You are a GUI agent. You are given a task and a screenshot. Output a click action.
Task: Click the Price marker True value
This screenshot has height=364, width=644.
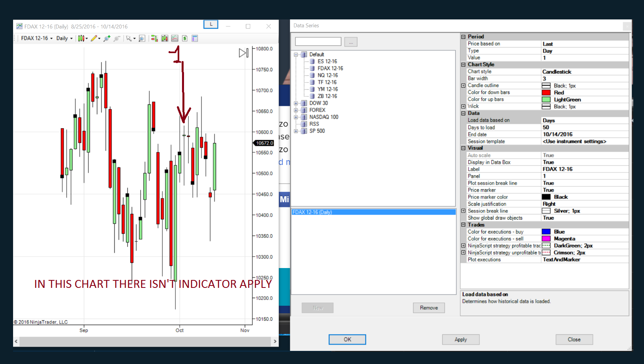coord(585,190)
